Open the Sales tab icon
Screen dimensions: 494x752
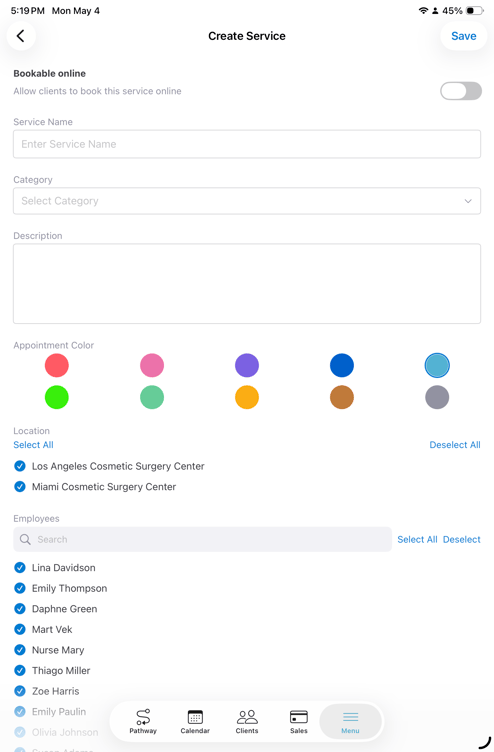299,717
